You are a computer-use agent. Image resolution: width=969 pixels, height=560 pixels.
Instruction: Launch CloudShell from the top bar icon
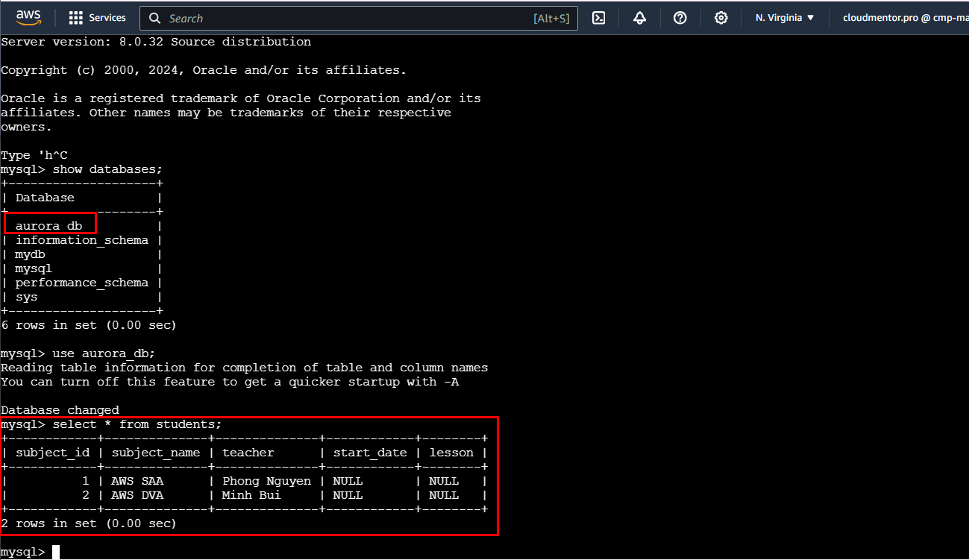pyautogui.click(x=598, y=18)
